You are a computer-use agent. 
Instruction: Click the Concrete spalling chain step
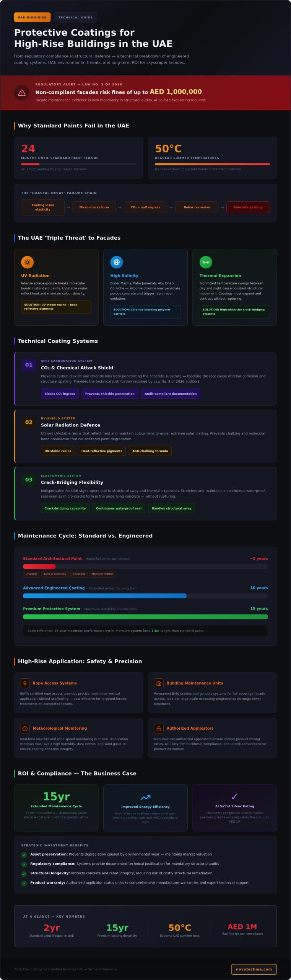[248, 207]
